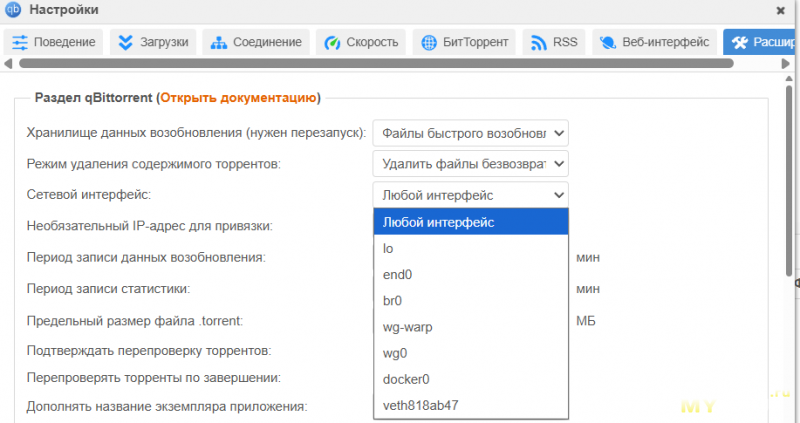The height and width of the screenshot is (423, 800).
Task: Open the Расширенные settings tab
Action: point(760,42)
